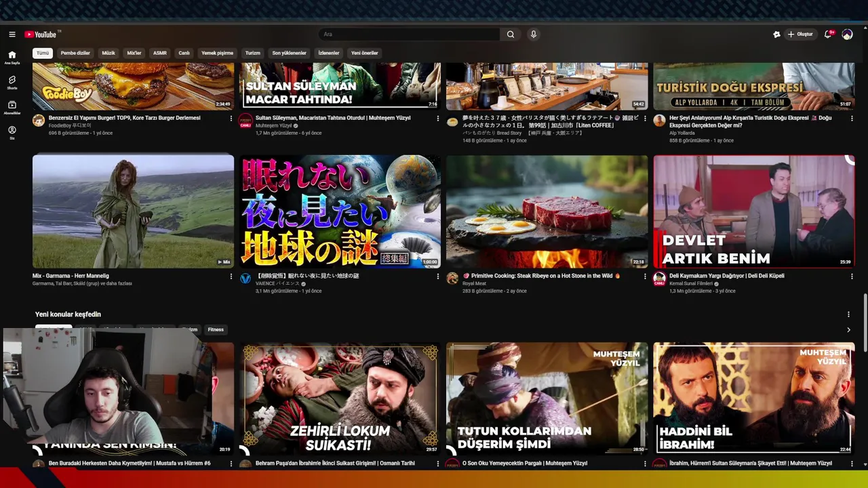
Task: Open the Siz sidebar item
Action: (x=12, y=132)
